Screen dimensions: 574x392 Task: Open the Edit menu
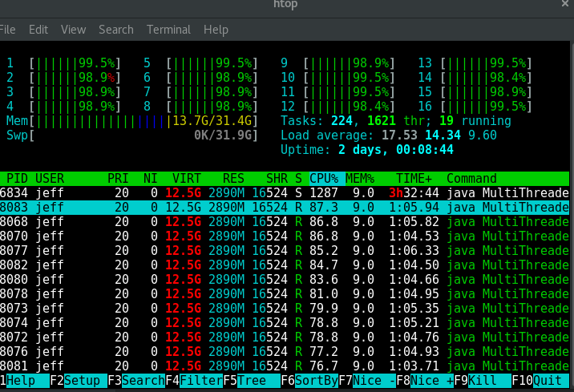point(38,29)
